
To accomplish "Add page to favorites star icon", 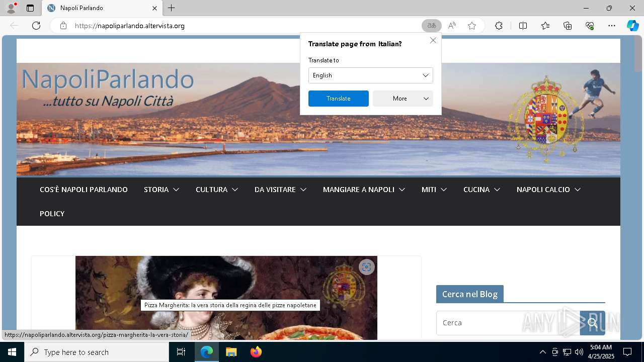I will click(472, 26).
